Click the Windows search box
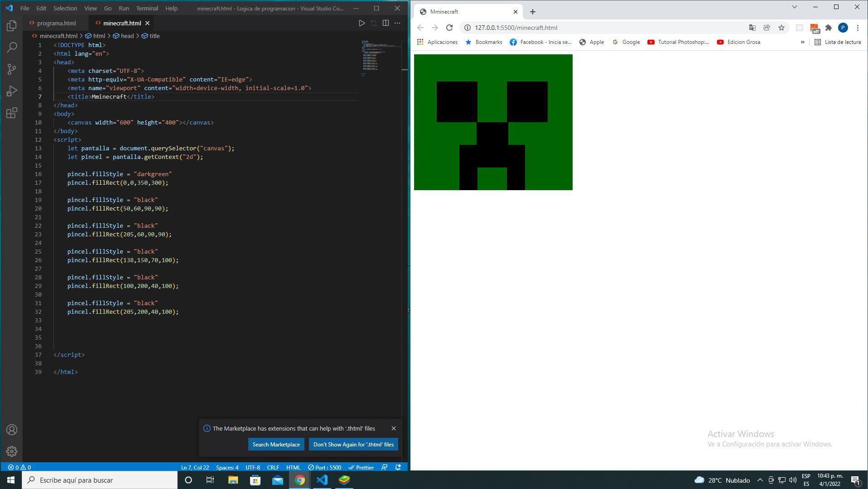Viewport: 868px width, 489px height. [100, 480]
